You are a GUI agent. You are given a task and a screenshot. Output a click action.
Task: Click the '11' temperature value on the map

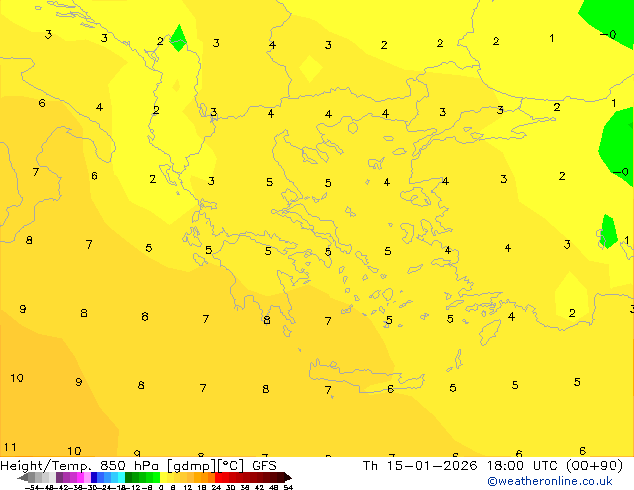(10, 447)
